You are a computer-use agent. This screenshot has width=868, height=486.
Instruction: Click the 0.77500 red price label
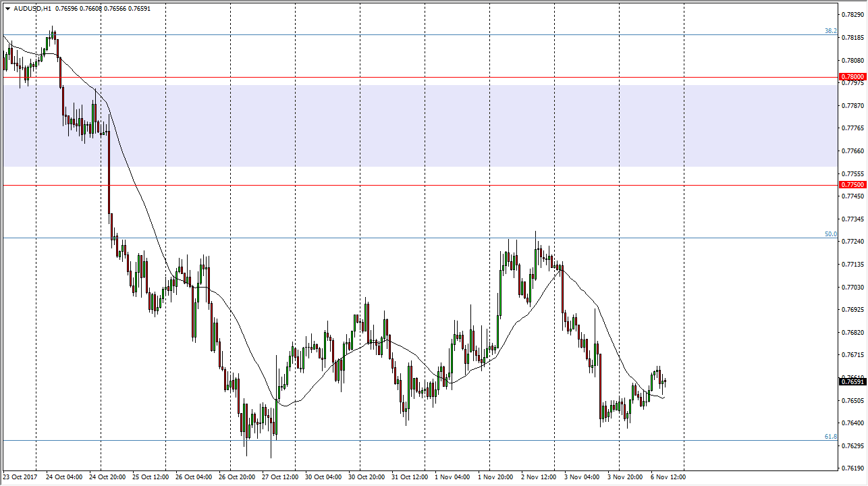[852, 184]
